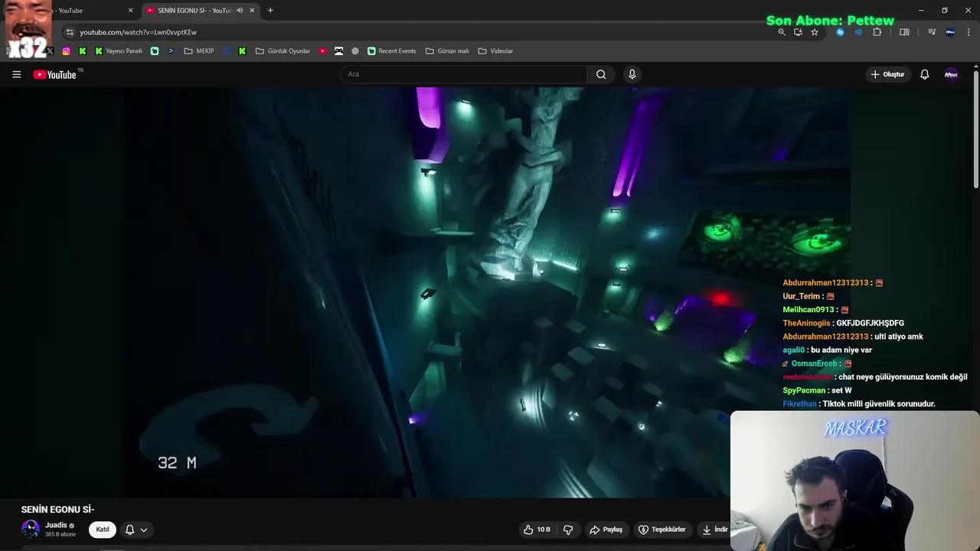Dislike the video with thumbs down

click(x=568, y=530)
